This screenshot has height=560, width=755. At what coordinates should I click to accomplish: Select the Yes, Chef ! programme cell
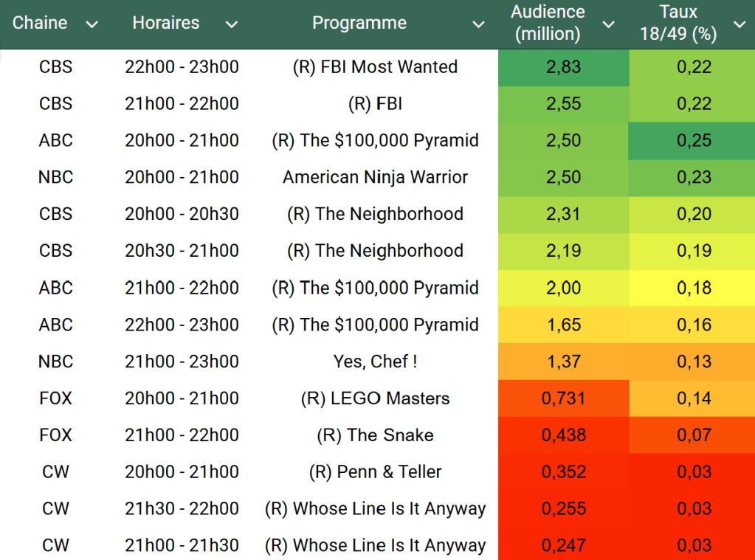(x=375, y=362)
